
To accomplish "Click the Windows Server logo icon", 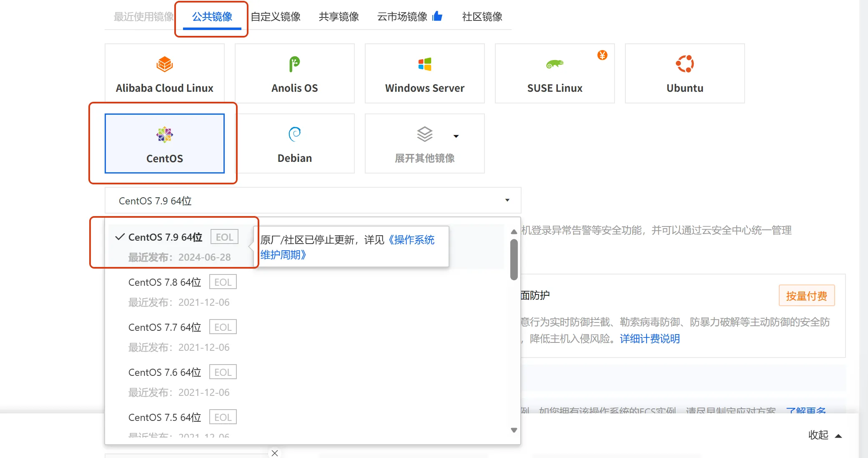I will (x=424, y=64).
